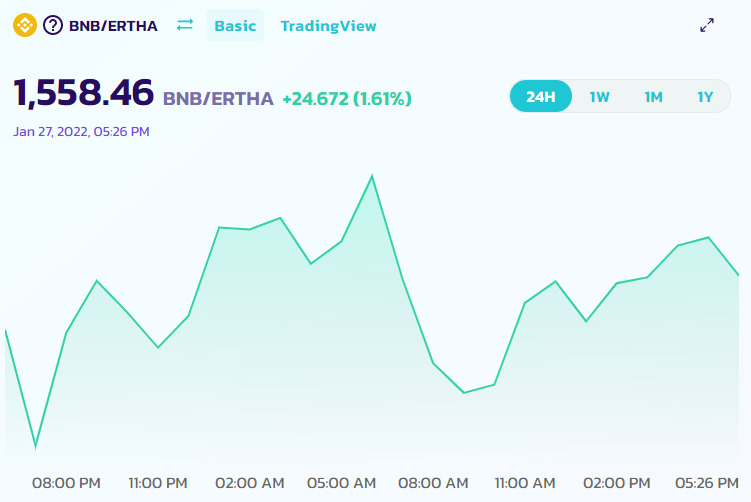Image resolution: width=751 pixels, height=502 pixels.
Task: Switch to the Basic chart tab
Action: click(235, 25)
